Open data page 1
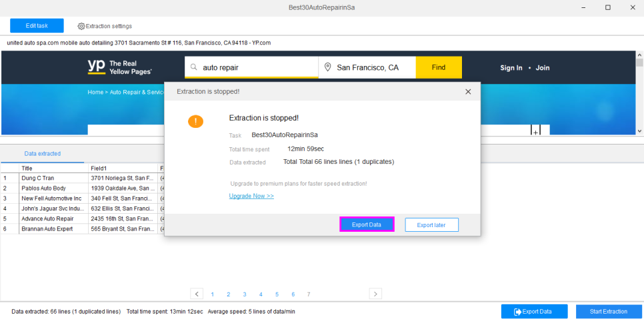 click(213, 294)
